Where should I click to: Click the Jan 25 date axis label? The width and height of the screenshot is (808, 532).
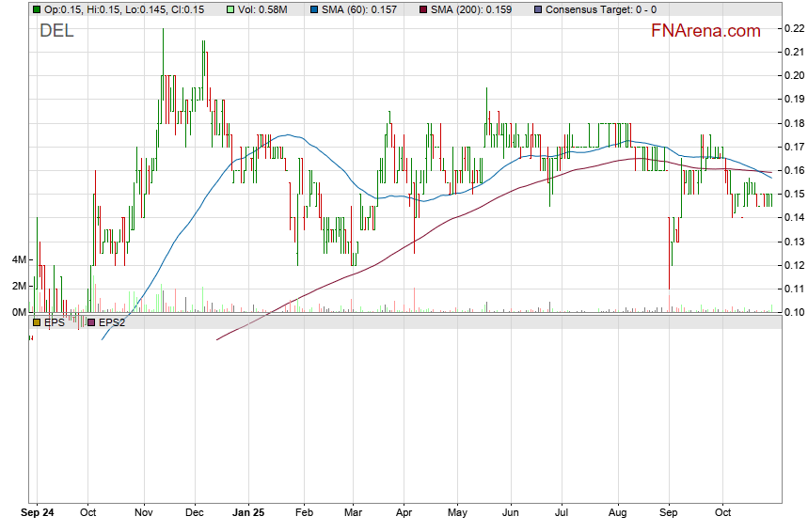pos(250,513)
